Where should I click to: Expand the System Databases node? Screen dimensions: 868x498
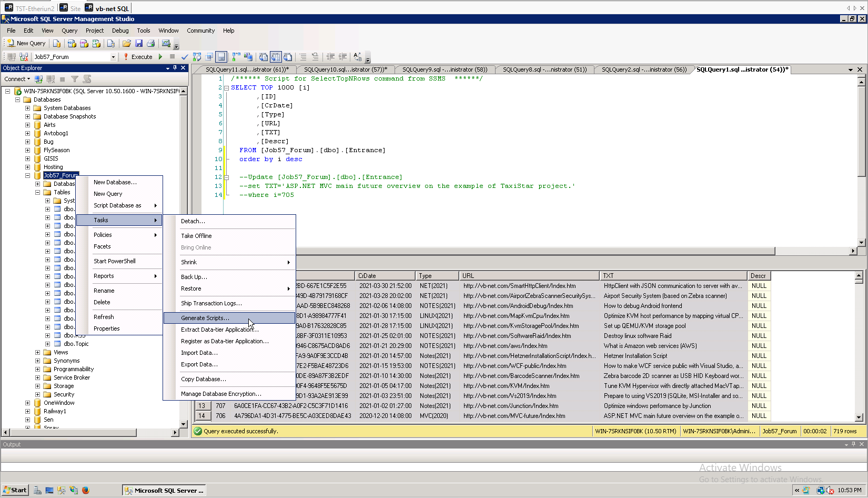[x=28, y=108]
